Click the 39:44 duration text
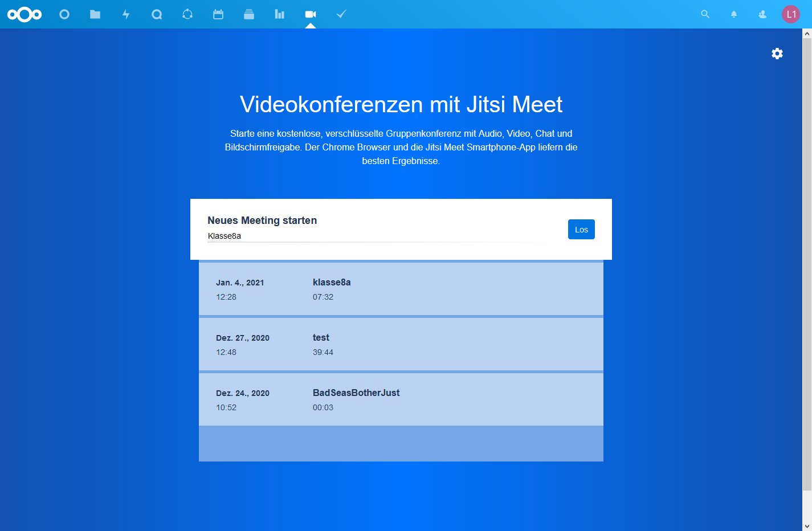The height and width of the screenshot is (531, 812). coord(323,352)
